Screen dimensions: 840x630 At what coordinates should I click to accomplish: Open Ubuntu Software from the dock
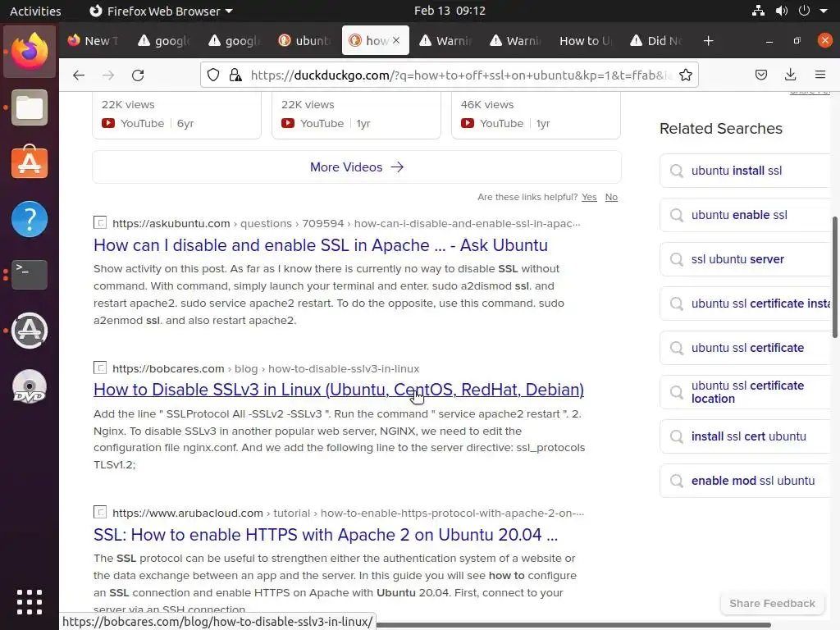30,163
